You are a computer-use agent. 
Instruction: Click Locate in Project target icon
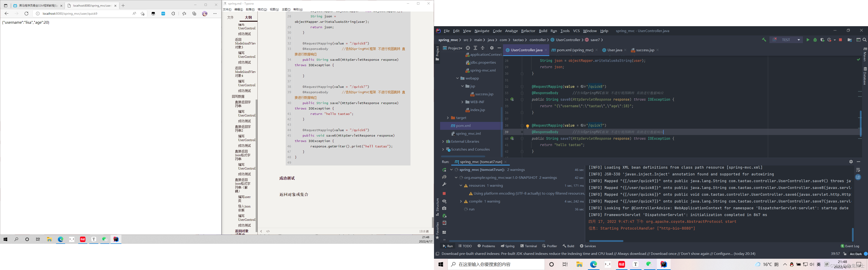[468, 48]
